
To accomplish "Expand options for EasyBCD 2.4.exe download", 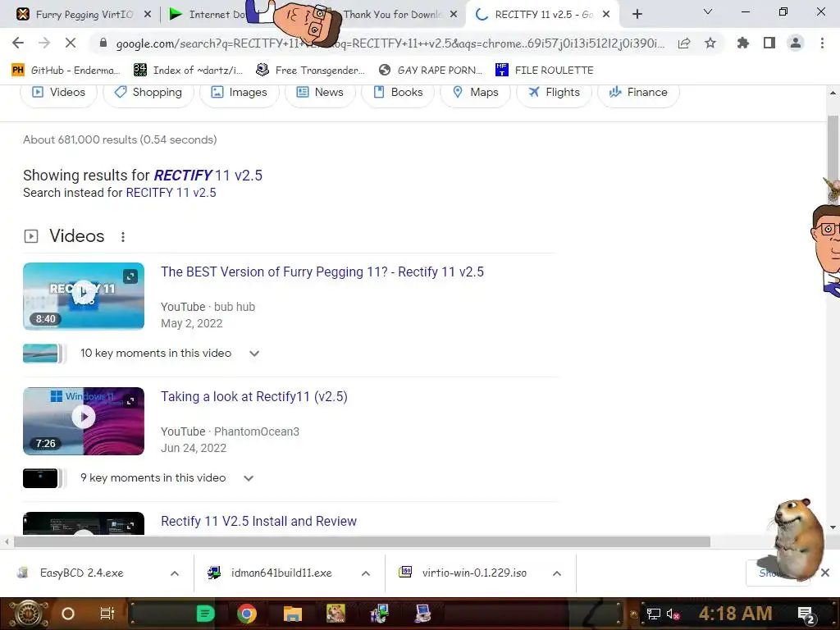I will point(175,573).
